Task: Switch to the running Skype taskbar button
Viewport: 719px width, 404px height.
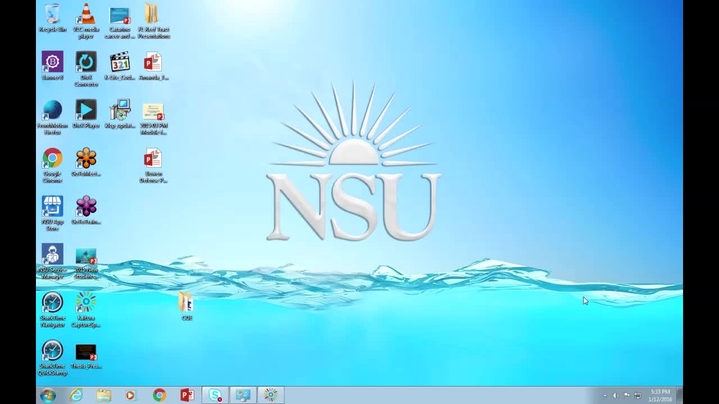Action: tap(215, 395)
